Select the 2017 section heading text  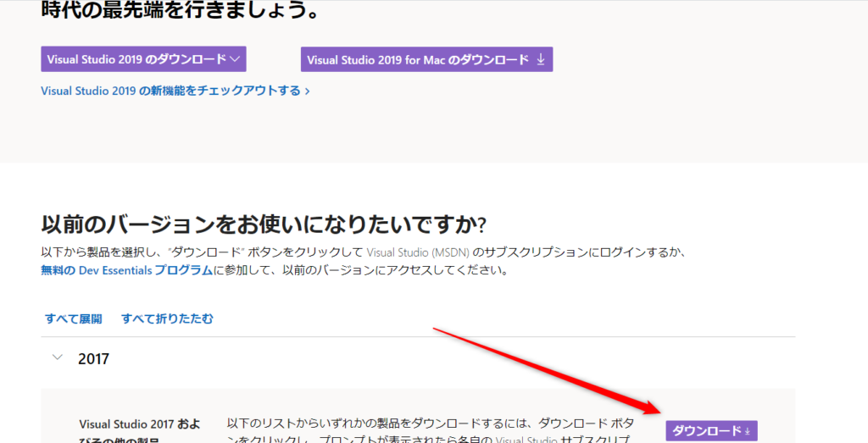pos(93,359)
